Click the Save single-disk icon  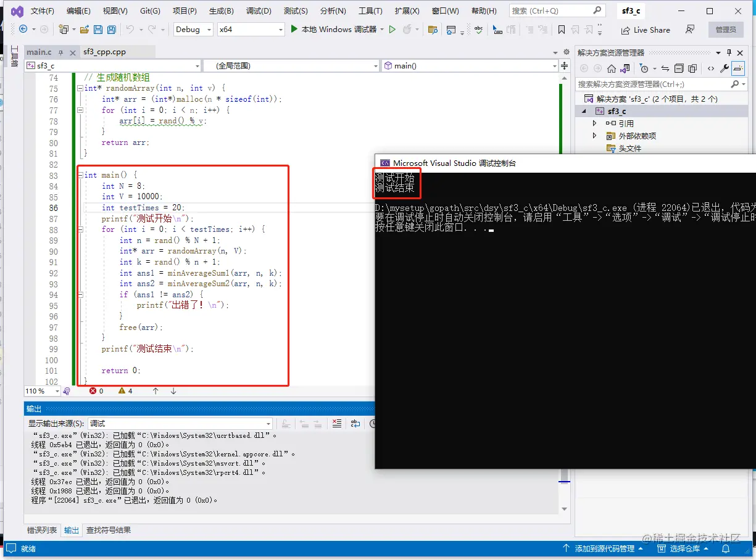point(98,29)
